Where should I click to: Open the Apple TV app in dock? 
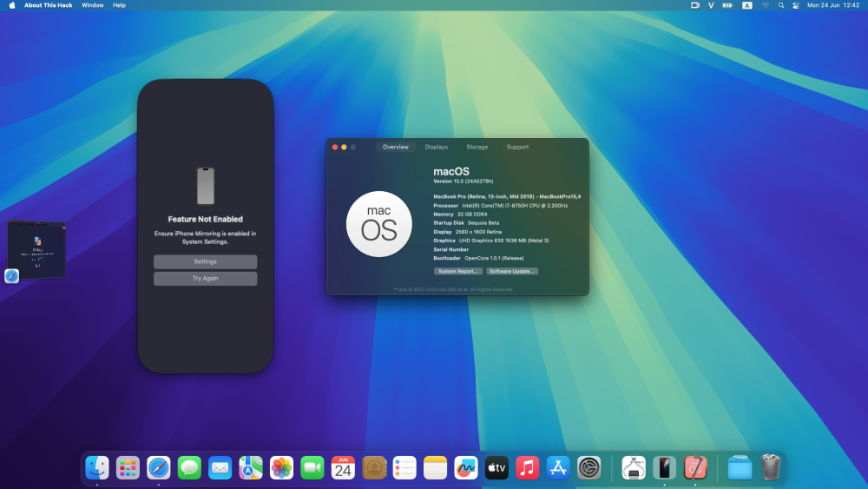click(x=496, y=468)
